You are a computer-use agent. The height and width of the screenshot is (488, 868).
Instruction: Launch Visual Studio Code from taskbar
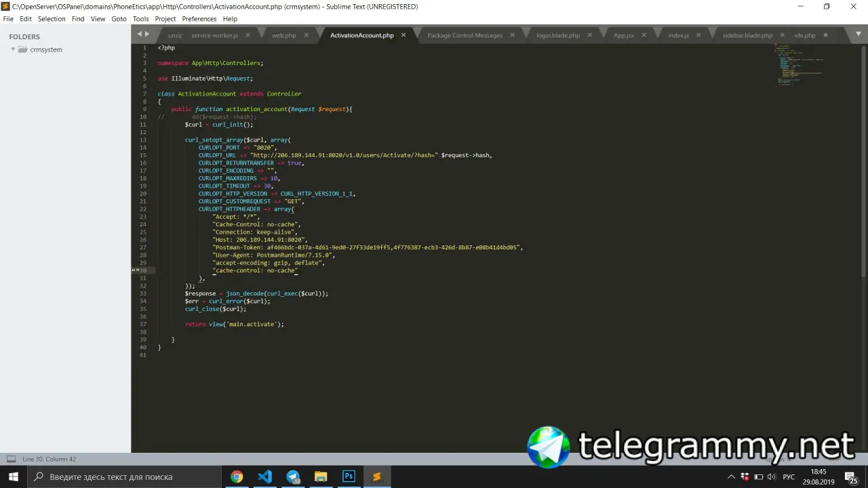(x=264, y=476)
